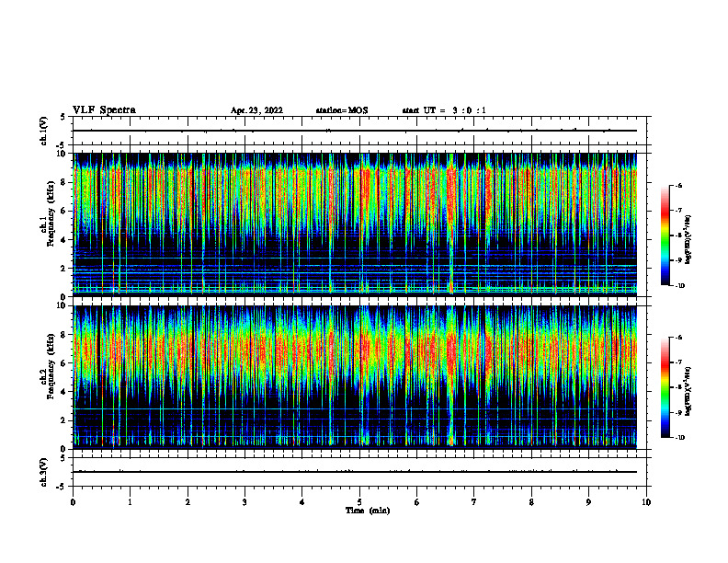Click time axis tick label "3"
This screenshot has width=728, height=563.
coord(245,502)
